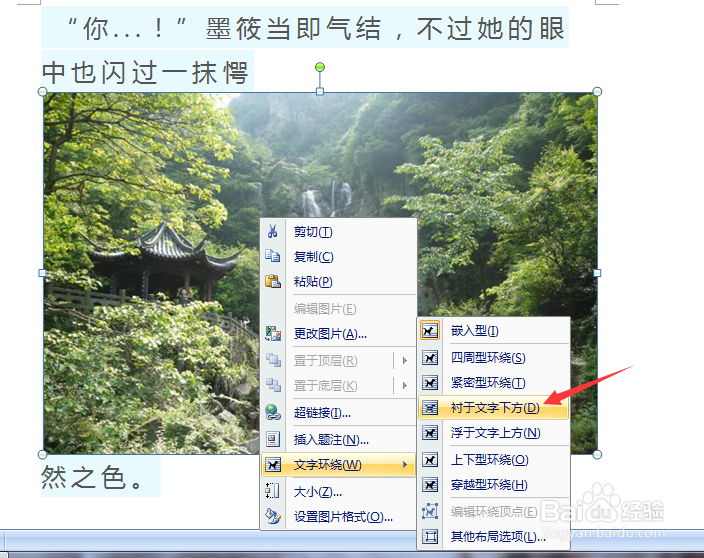Screen dimensions: 704x558
Task: Click the through wrap icon beside 穿越型环绕
Action: point(430,485)
